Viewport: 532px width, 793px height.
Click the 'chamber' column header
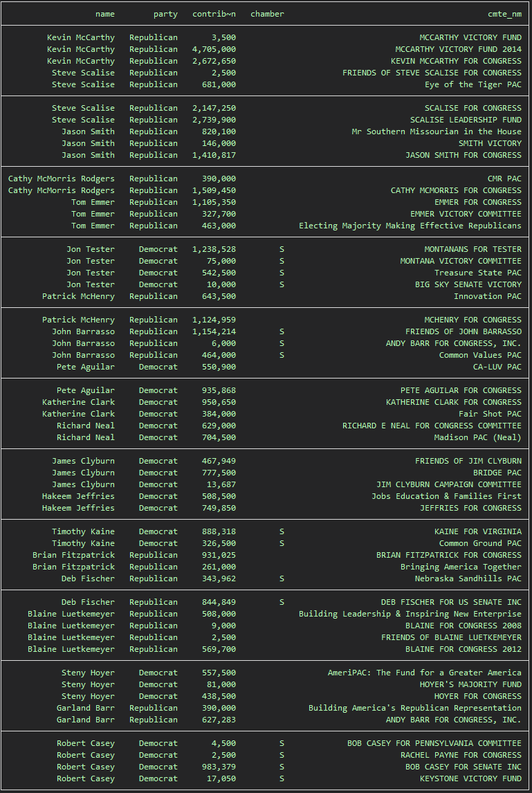click(x=267, y=14)
